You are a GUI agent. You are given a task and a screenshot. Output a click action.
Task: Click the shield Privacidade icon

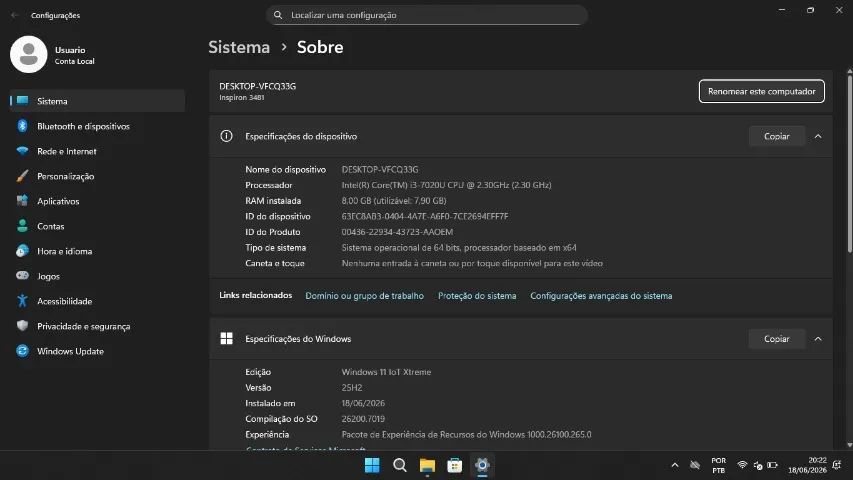[22, 326]
